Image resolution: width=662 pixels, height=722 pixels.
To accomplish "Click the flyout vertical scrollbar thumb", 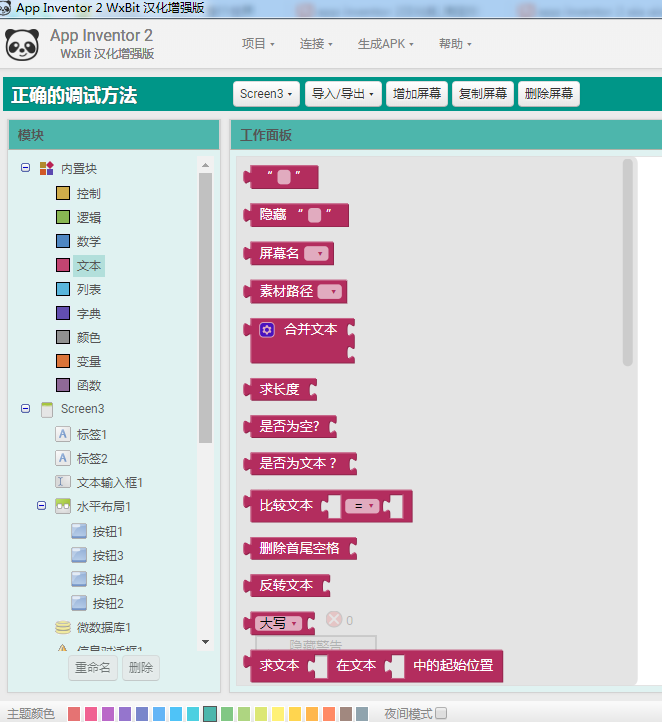I will click(x=627, y=262).
